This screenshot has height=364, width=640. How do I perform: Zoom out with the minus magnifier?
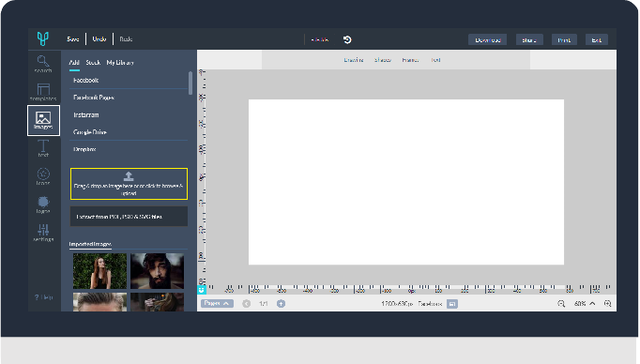[561, 304]
